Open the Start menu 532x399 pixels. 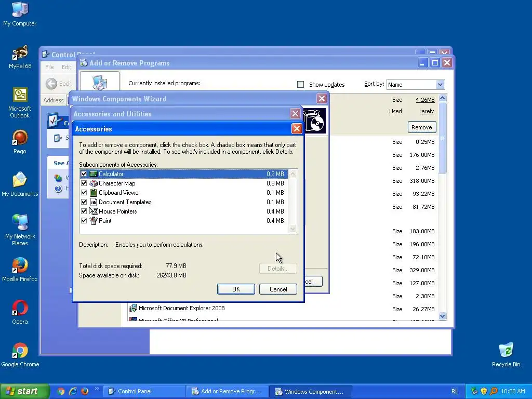point(24,391)
